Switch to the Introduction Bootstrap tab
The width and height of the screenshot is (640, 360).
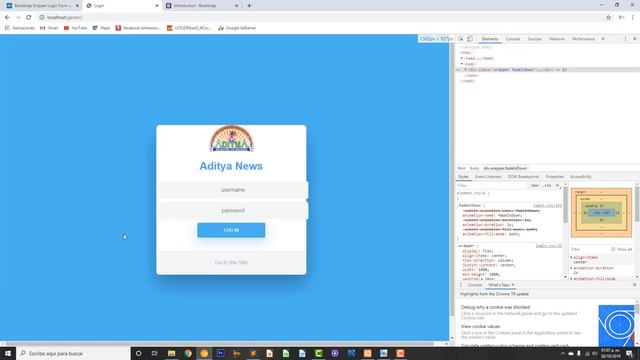coord(202,6)
